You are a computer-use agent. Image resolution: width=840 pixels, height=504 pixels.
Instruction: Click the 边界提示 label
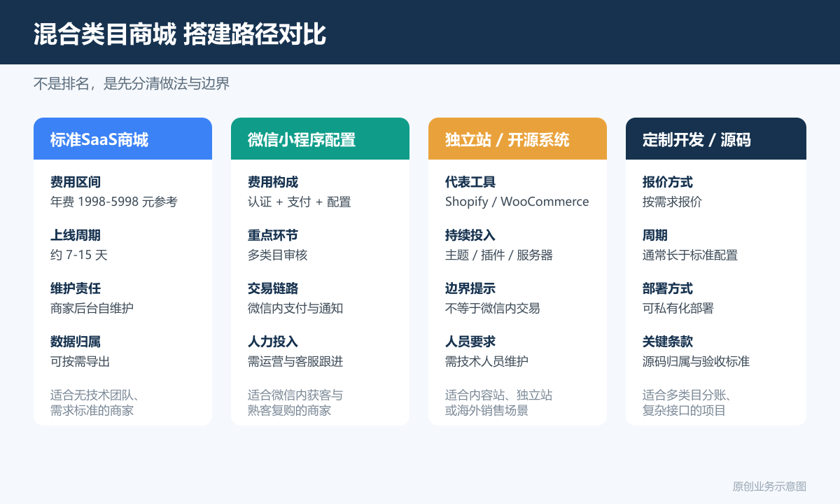[x=470, y=288]
